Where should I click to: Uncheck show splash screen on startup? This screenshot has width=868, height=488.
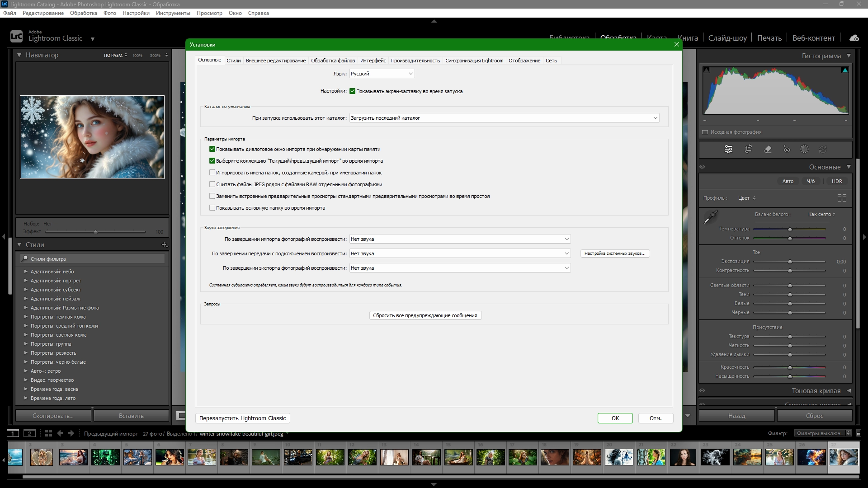(352, 91)
